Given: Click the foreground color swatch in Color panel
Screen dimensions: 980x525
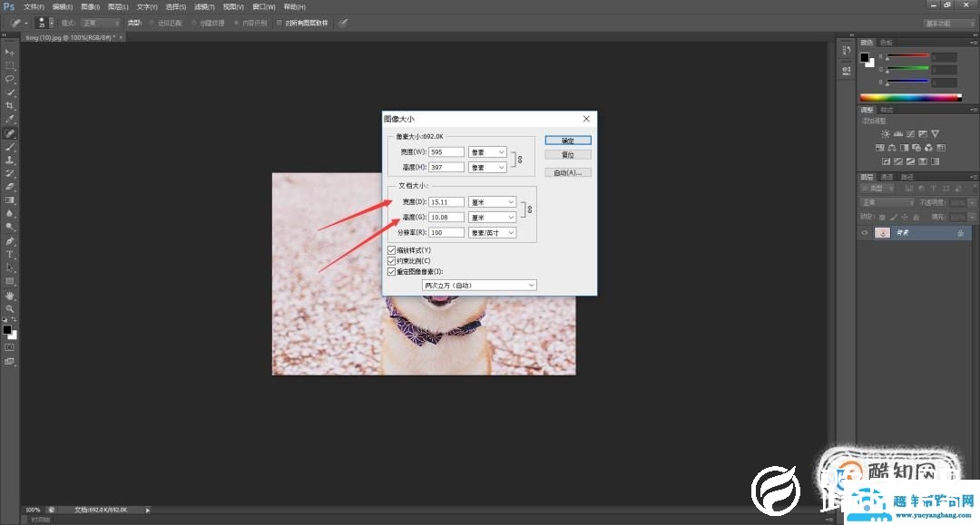Looking at the screenshot, I should [x=865, y=57].
